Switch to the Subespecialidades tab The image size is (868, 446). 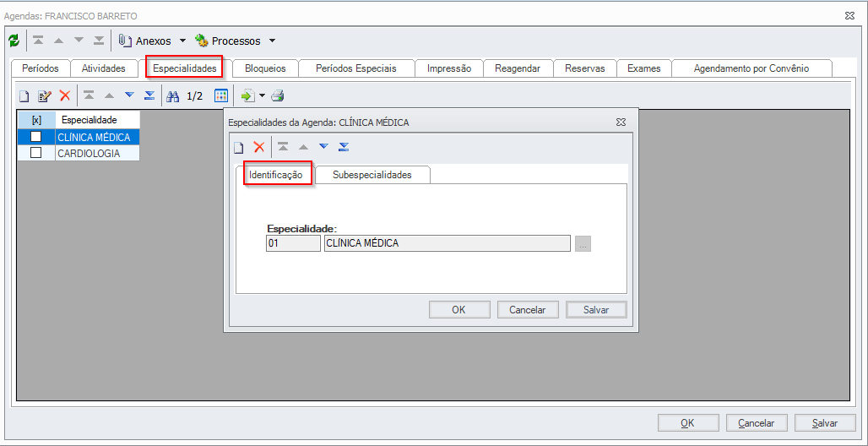372,175
